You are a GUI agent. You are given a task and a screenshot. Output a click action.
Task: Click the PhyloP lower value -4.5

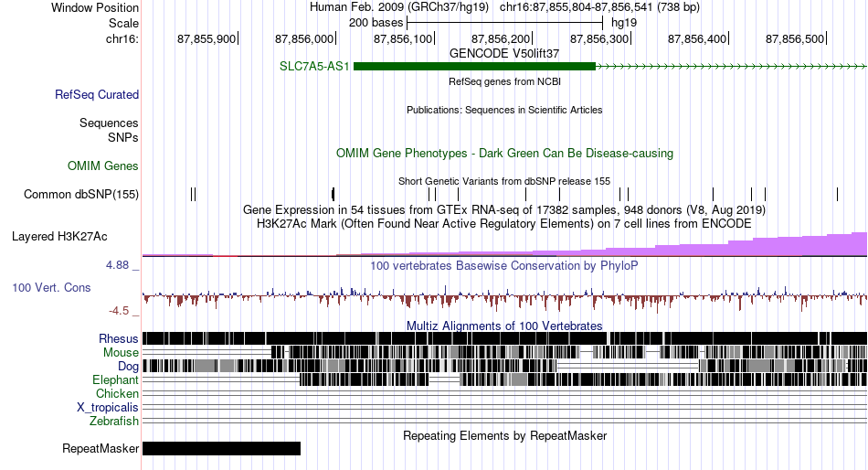pos(119,311)
